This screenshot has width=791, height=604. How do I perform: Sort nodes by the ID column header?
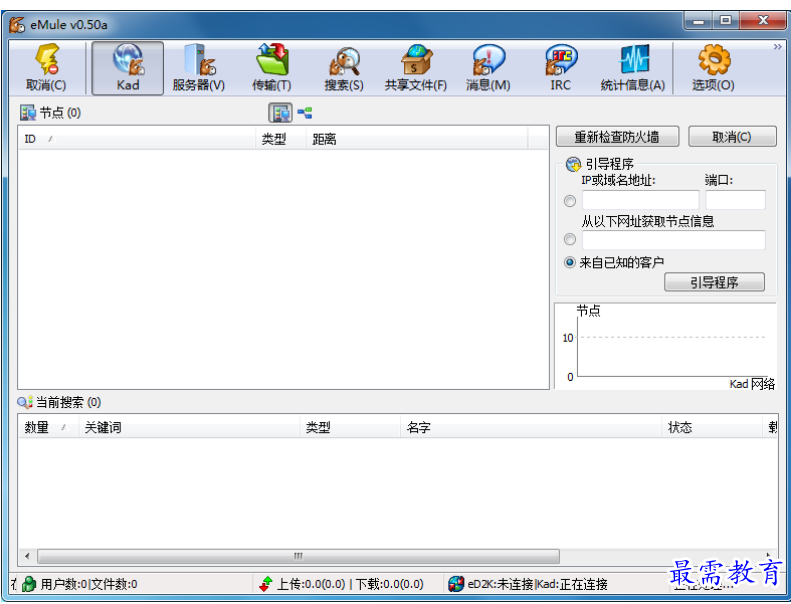[137, 139]
